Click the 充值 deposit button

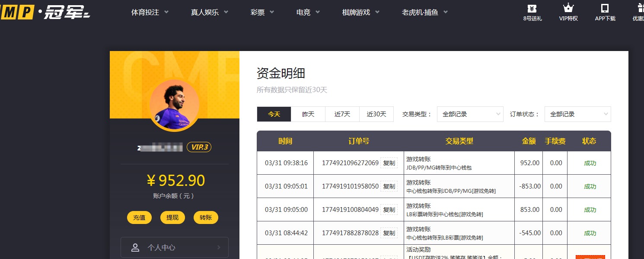tap(139, 217)
